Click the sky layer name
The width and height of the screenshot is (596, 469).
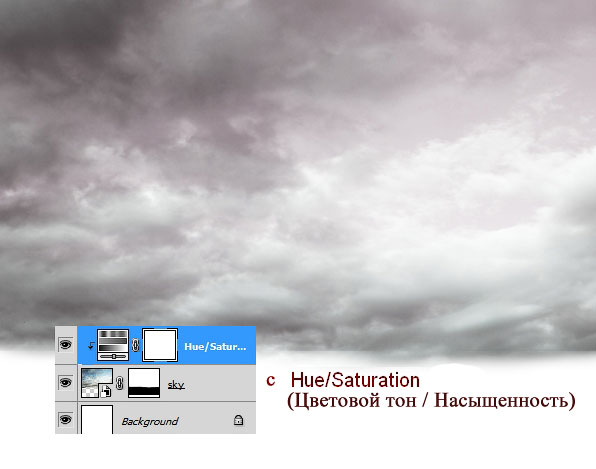(176, 385)
